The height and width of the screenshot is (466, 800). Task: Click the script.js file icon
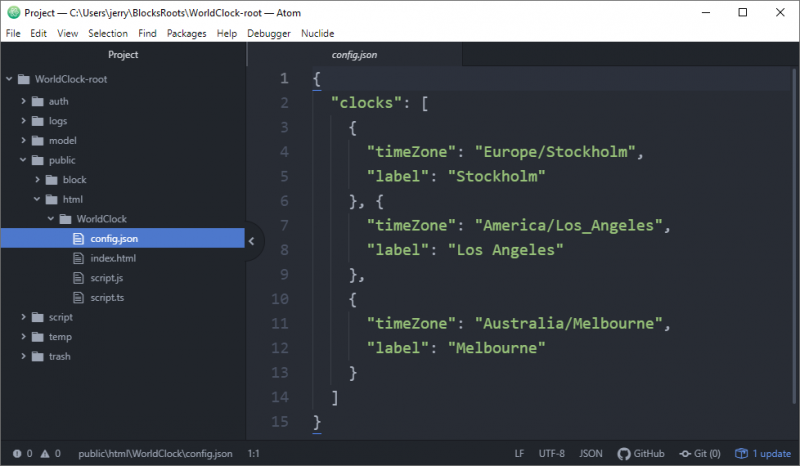(78, 278)
